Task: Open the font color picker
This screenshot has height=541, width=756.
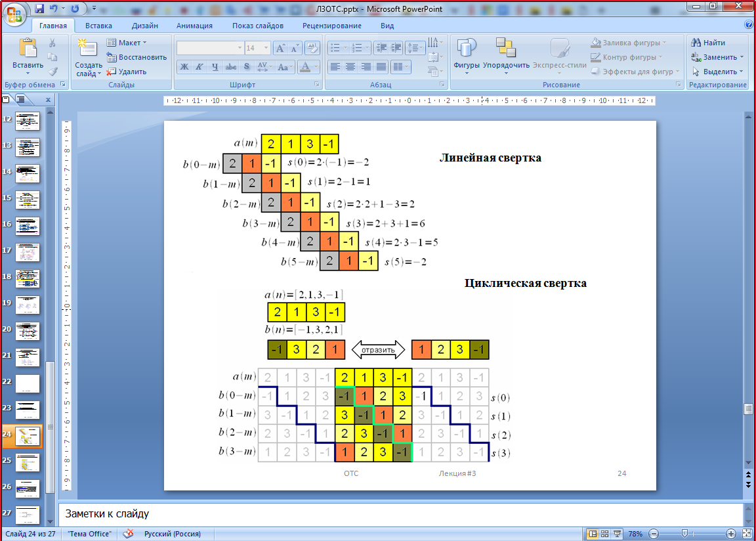Action: [x=308, y=67]
